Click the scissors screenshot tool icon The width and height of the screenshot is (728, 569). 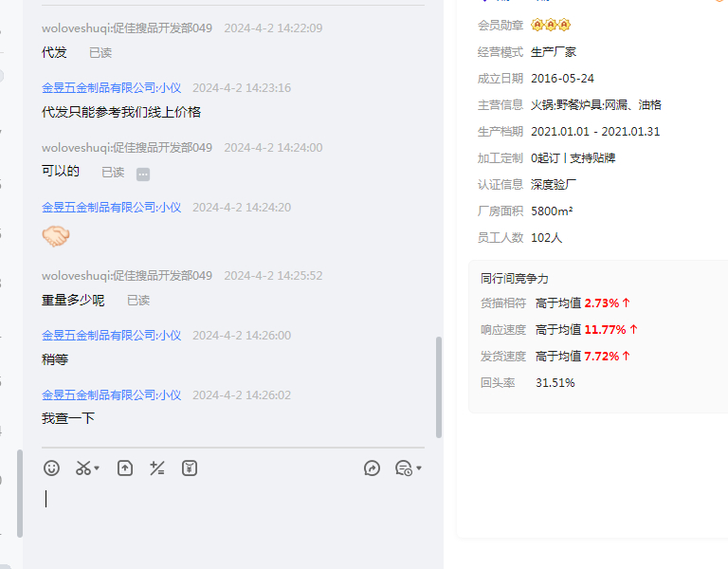[82, 468]
